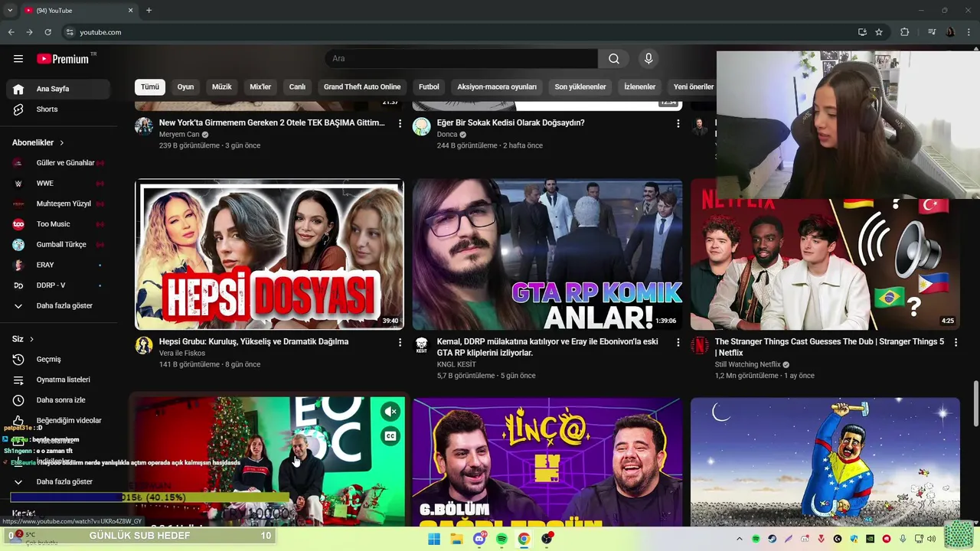Show hidden system tray icons
Screen dimensions: 980x551
(739, 540)
